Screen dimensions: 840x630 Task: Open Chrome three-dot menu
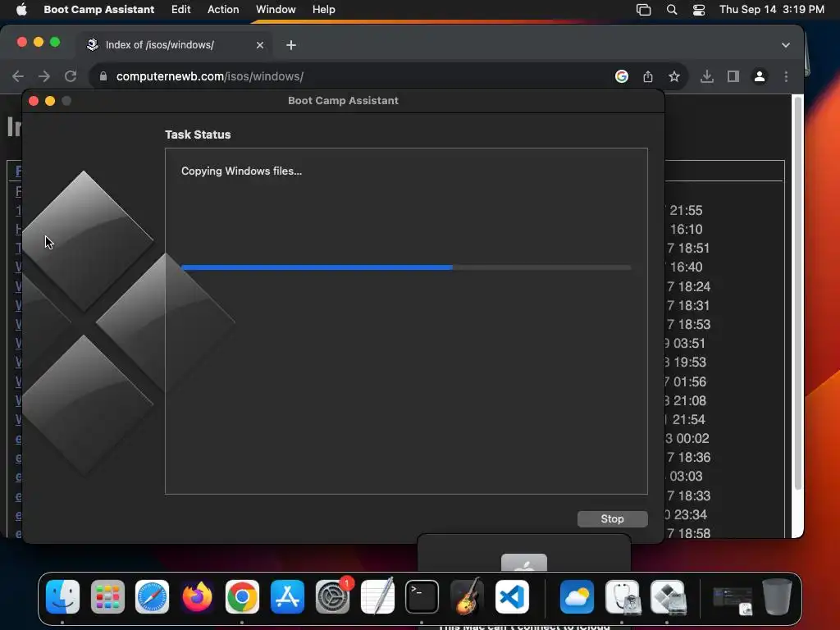click(x=786, y=76)
